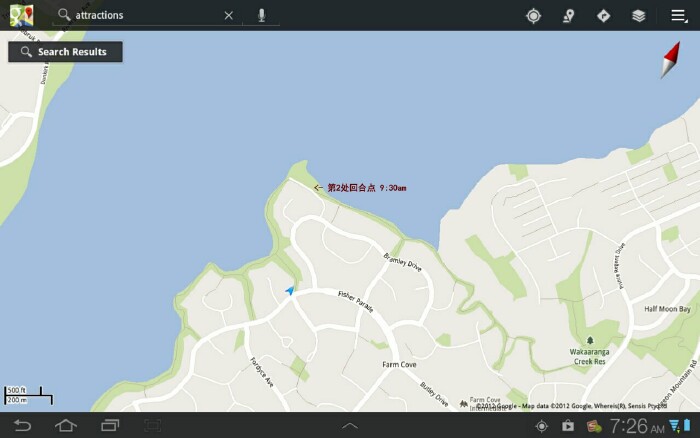The image size is (700, 438).
Task: Open the directions arrow icon
Action: point(603,16)
